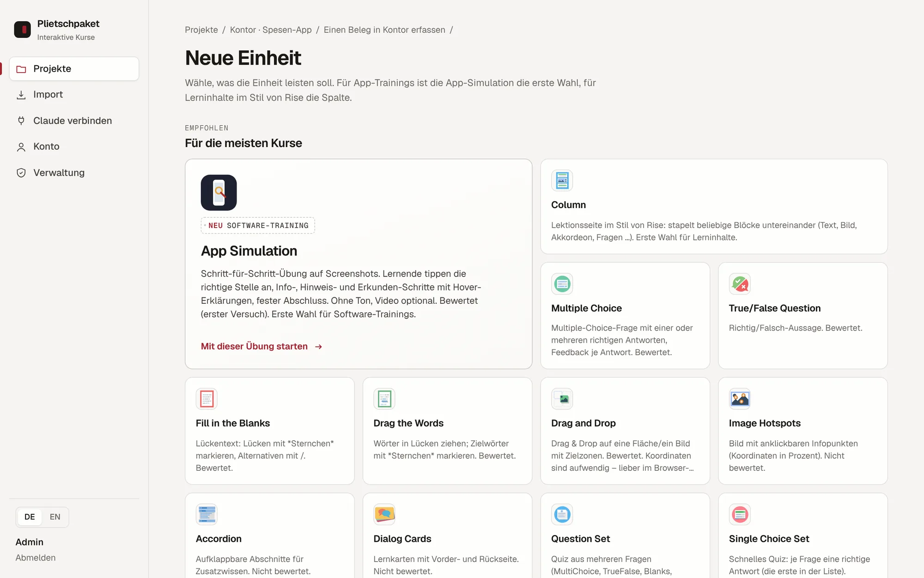924x578 pixels.
Task: Click the Drag and Drop icon
Action: [562, 399]
